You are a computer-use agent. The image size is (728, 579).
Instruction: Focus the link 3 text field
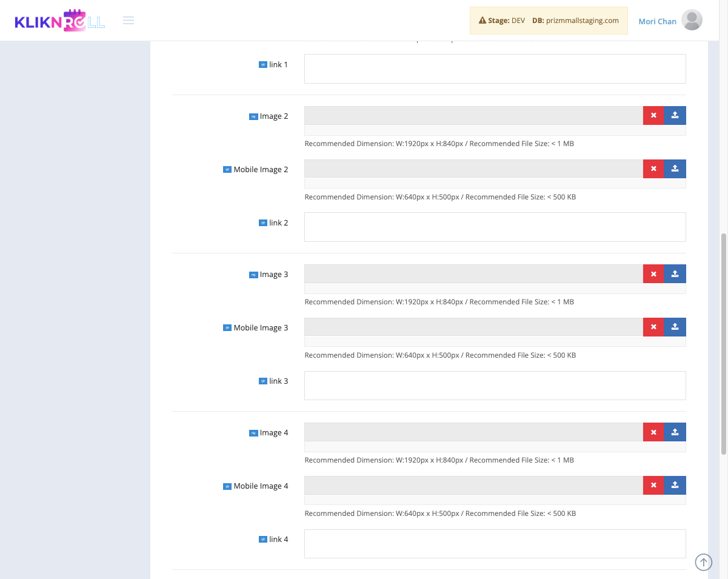(495, 386)
